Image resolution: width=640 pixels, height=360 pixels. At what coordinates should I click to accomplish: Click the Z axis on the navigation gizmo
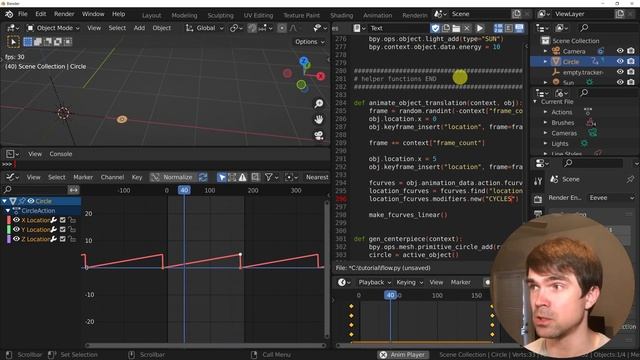click(304, 61)
